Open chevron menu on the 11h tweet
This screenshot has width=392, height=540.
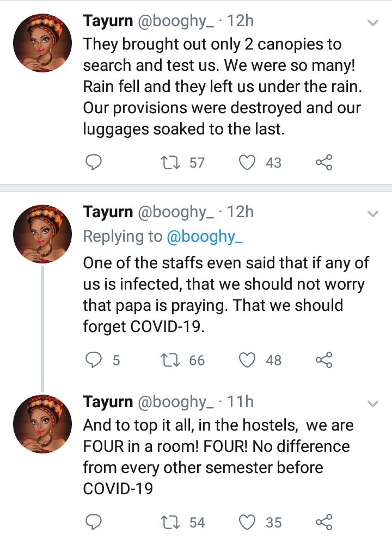click(373, 404)
